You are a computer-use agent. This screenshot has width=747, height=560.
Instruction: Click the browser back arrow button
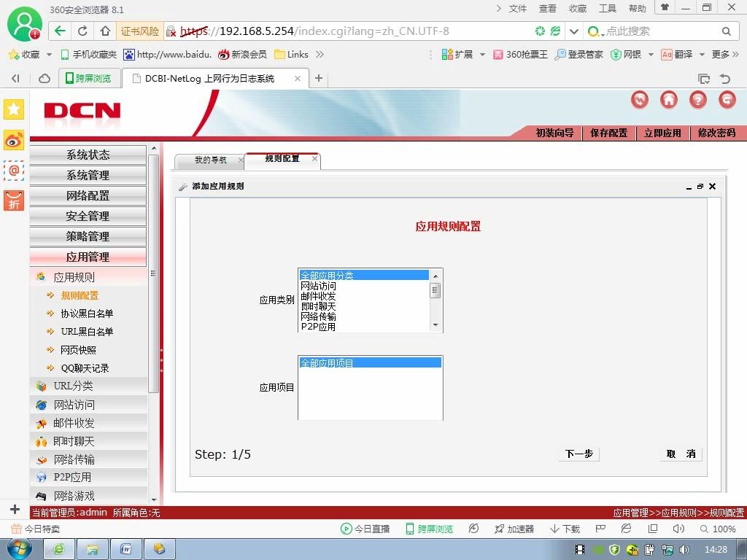coord(60,31)
